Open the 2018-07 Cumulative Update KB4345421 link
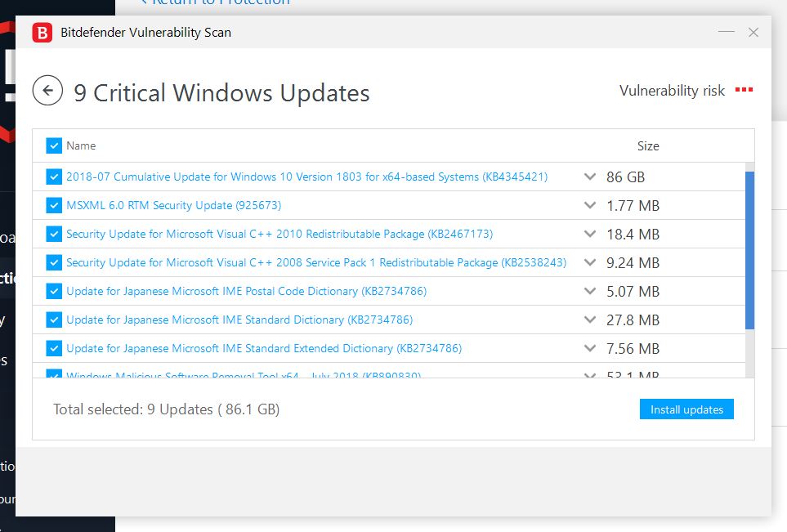The width and height of the screenshot is (787, 532). (x=306, y=177)
